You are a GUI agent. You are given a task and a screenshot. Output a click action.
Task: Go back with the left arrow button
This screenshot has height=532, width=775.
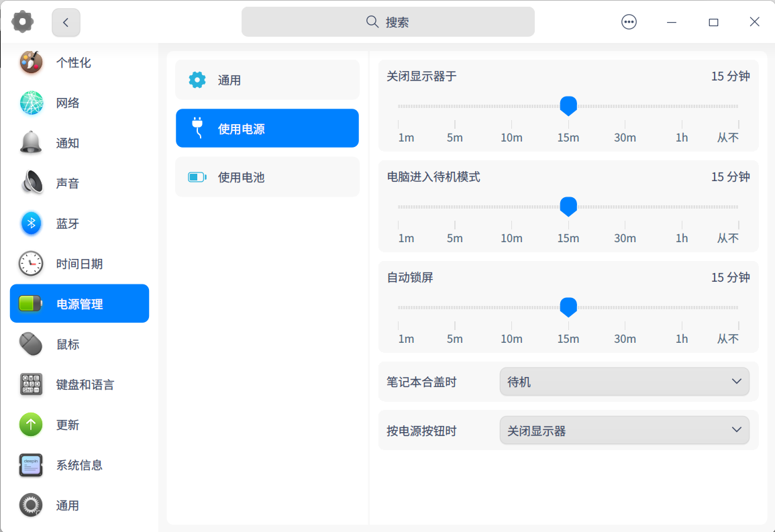click(x=66, y=22)
